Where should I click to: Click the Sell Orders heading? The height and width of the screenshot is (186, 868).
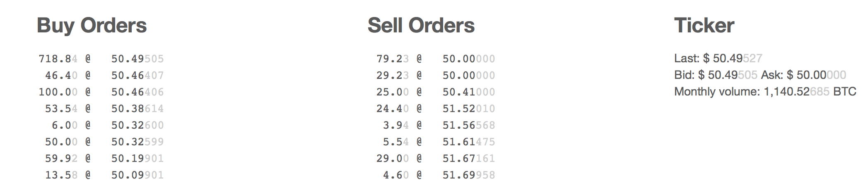(421, 25)
